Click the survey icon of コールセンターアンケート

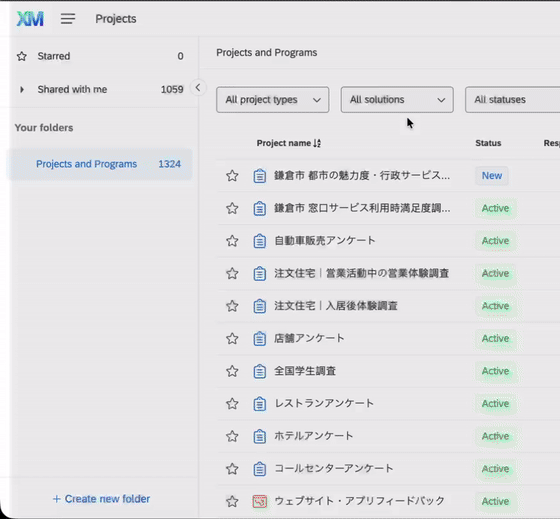tap(260, 469)
